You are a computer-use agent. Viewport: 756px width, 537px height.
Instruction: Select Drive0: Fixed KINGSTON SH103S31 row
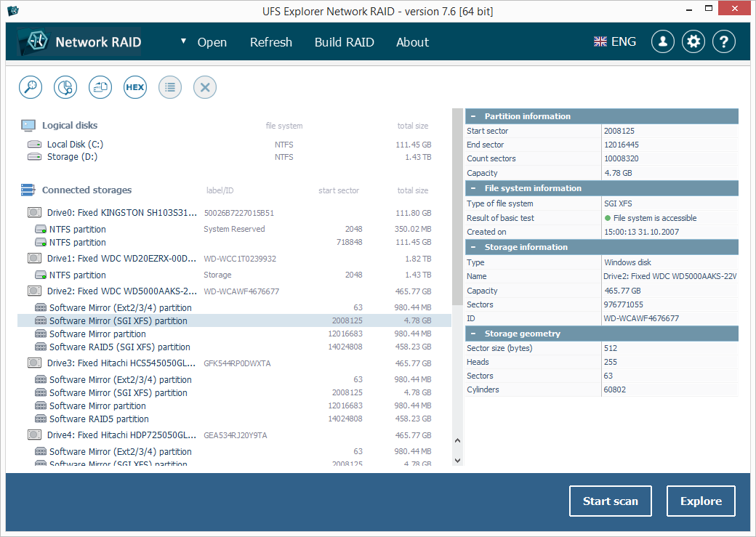234,213
